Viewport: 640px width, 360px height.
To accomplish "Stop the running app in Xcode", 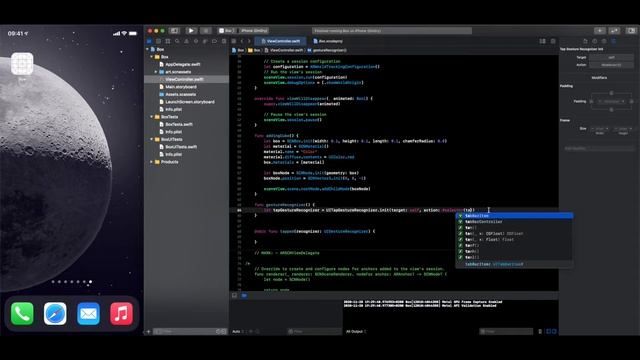I will [206, 31].
